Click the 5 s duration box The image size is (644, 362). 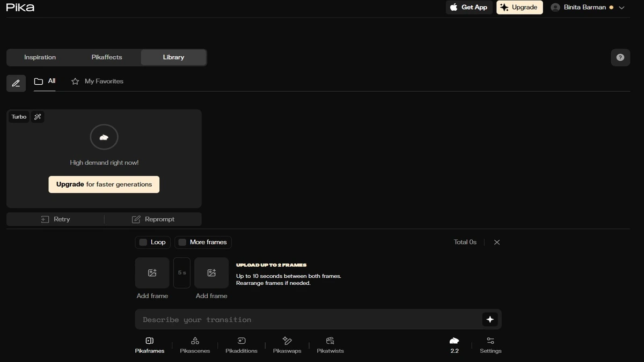coord(182,273)
